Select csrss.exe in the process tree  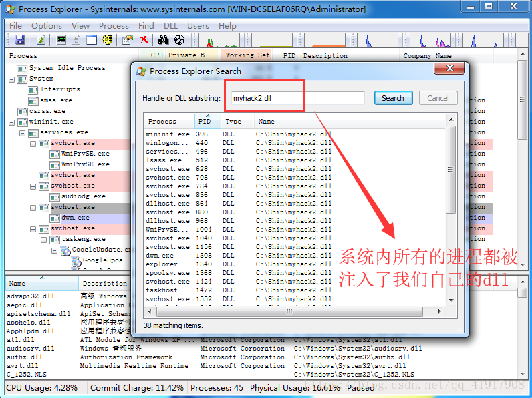[47, 111]
